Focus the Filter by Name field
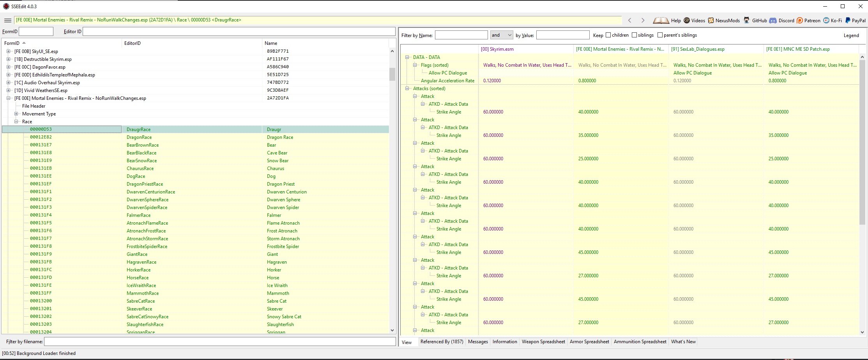This screenshot has height=360, width=868. (461, 35)
